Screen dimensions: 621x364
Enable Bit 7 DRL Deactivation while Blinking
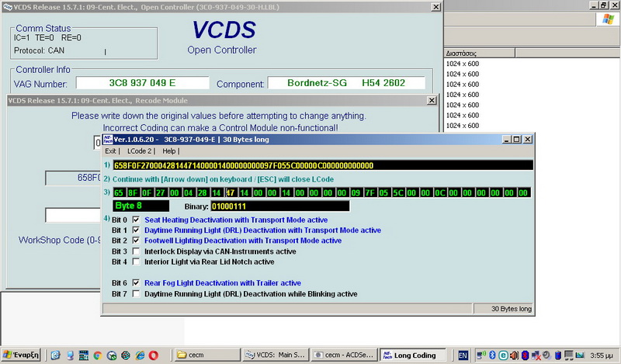(136, 294)
